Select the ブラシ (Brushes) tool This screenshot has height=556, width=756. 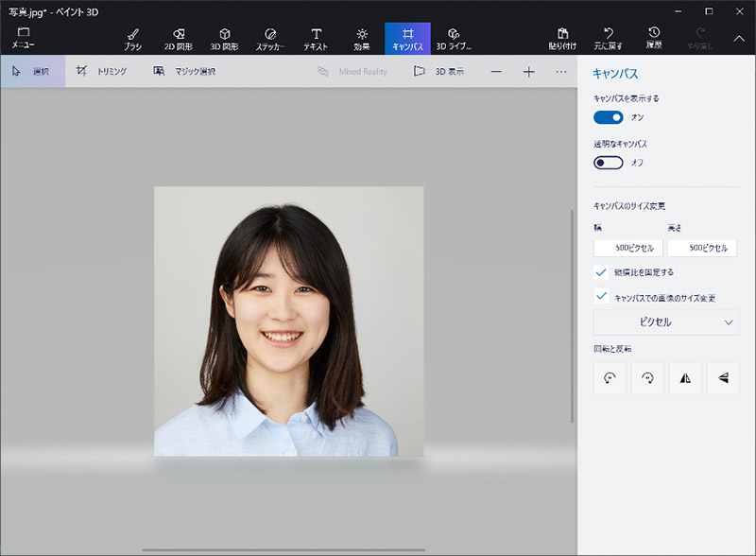[132, 38]
